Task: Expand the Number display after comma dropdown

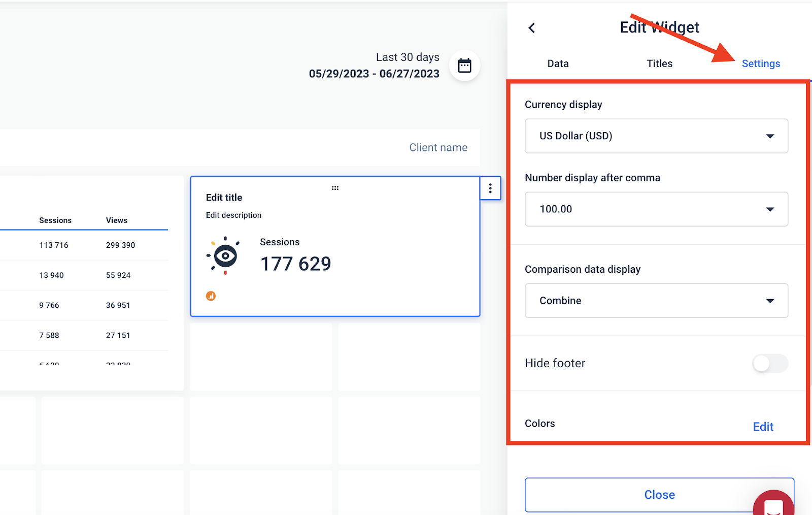Action: tap(656, 209)
